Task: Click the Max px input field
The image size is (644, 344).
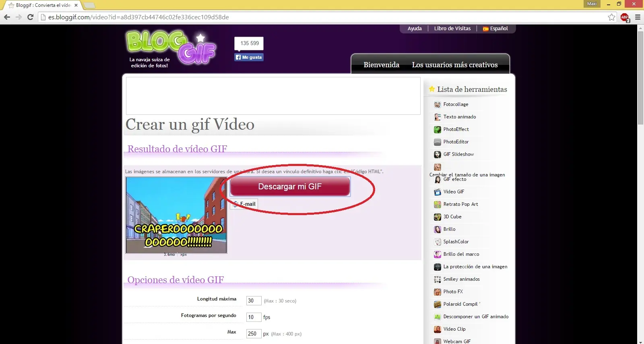Action: click(x=254, y=334)
